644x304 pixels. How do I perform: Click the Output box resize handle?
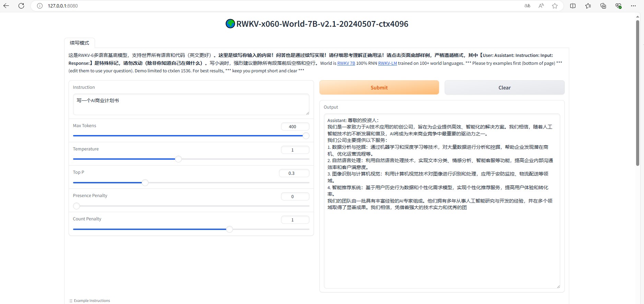pos(558,287)
